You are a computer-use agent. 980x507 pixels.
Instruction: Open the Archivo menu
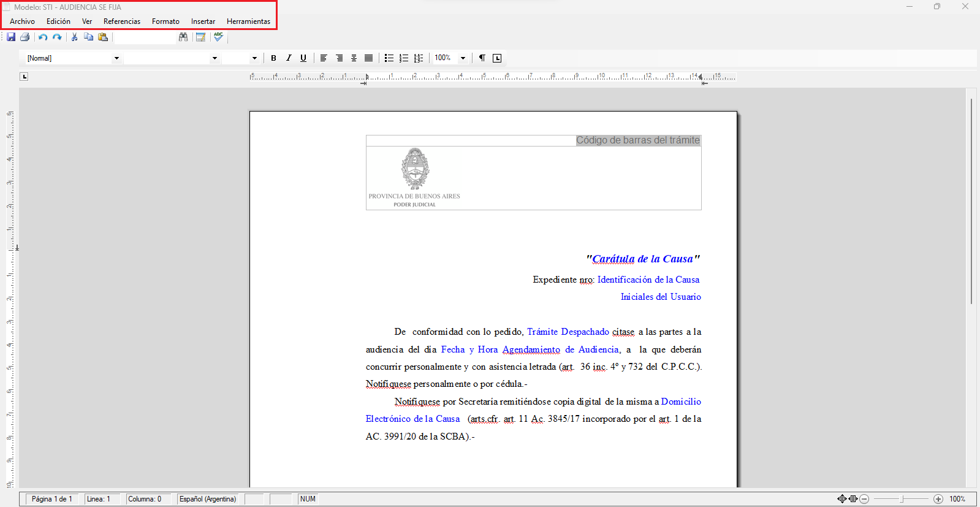pos(22,21)
